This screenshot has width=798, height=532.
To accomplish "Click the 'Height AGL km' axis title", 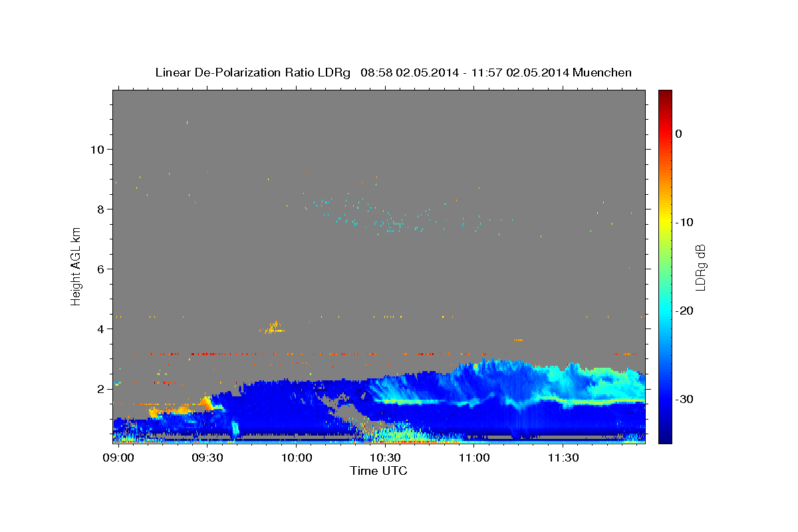I will [76, 266].
